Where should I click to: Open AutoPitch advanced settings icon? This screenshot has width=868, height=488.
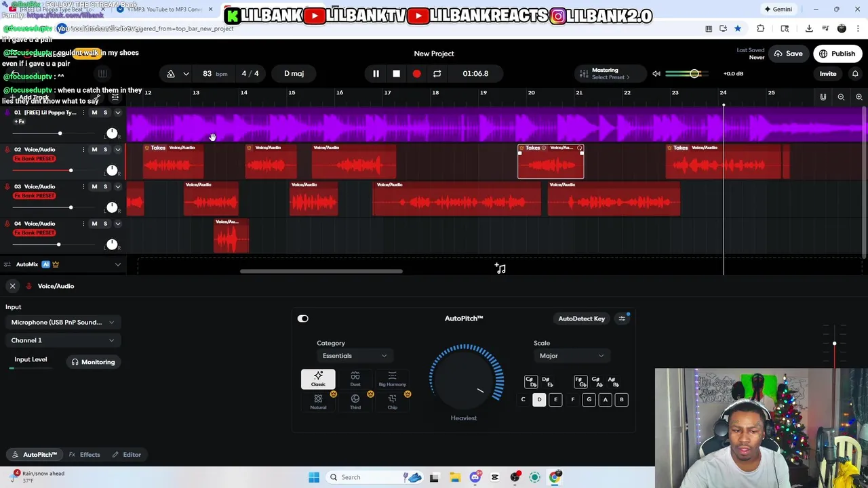(622, 319)
